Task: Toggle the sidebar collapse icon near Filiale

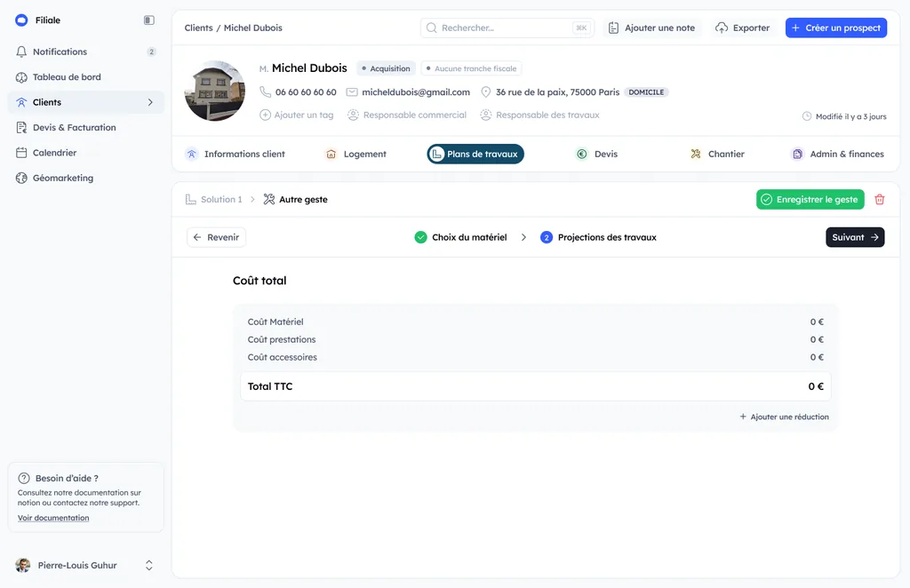Action: [149, 20]
